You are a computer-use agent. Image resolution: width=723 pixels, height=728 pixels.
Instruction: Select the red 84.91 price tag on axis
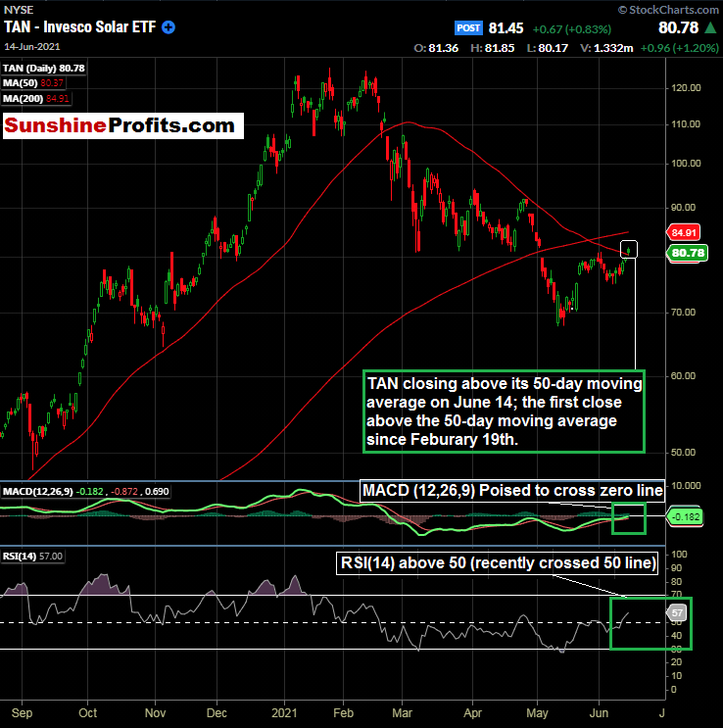tap(684, 232)
